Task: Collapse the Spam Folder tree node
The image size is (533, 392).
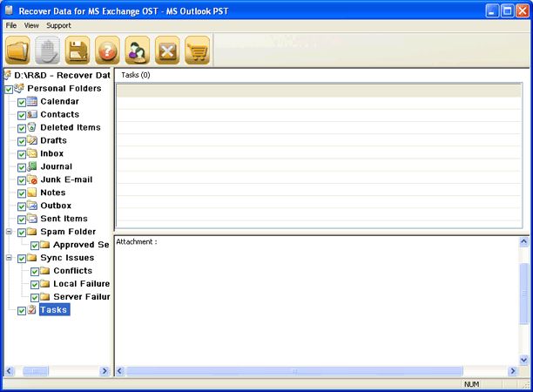Action: point(9,232)
